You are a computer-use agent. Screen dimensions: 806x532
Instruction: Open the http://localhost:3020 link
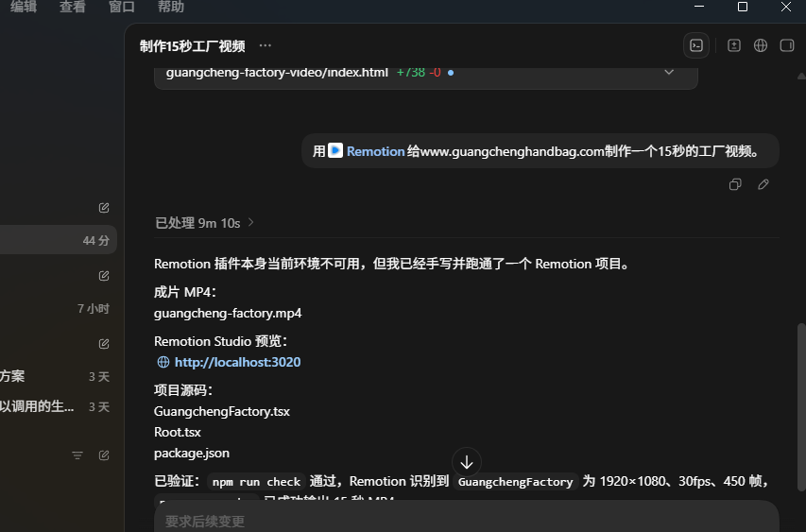pos(237,362)
